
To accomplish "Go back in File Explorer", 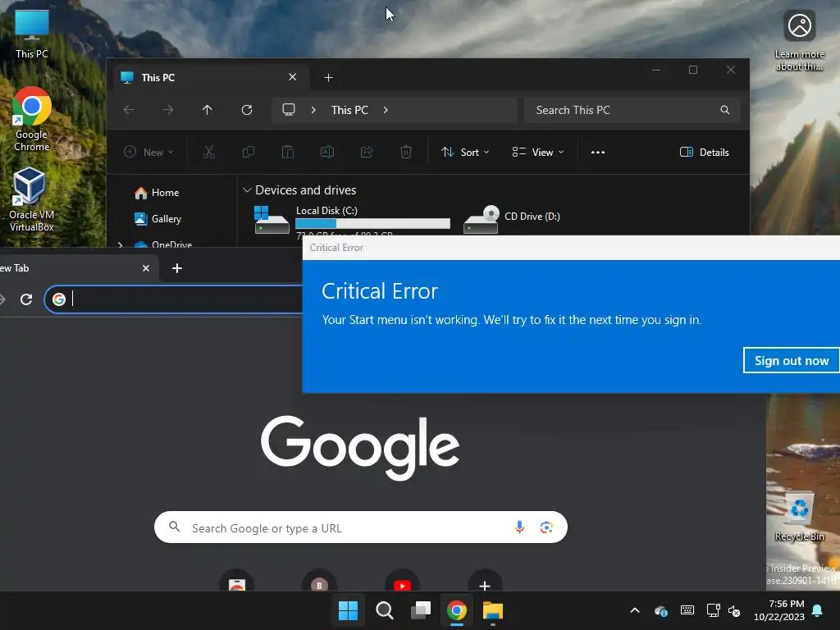I will coord(129,110).
